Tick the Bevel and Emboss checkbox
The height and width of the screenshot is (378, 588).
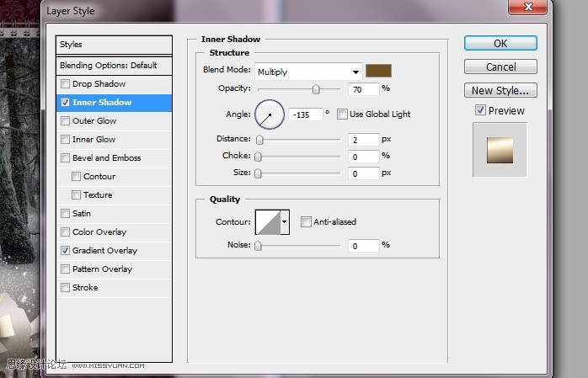65,157
